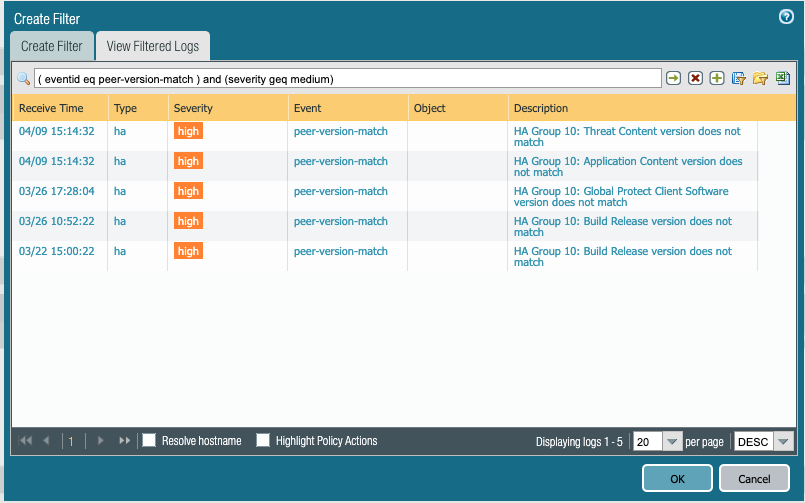Image resolution: width=805 pixels, height=503 pixels.
Task: Open the per page count dropdown
Action: point(672,442)
